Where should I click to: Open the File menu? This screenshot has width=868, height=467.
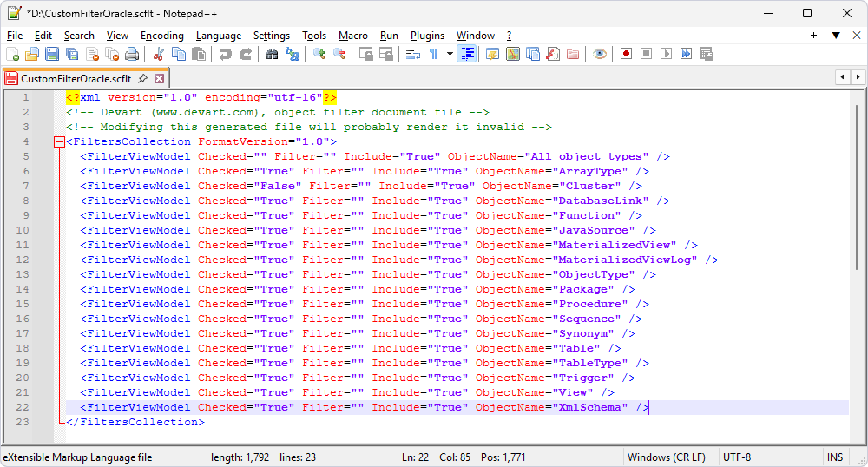click(15, 36)
